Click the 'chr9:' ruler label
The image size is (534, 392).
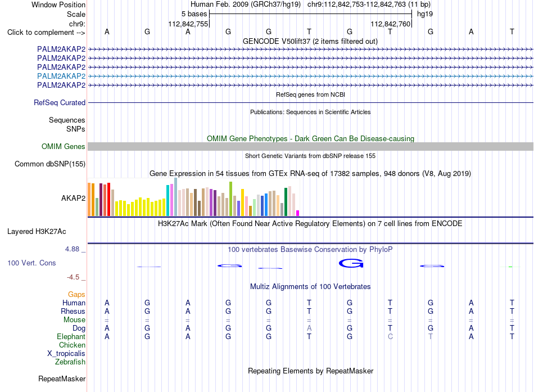tap(77, 24)
